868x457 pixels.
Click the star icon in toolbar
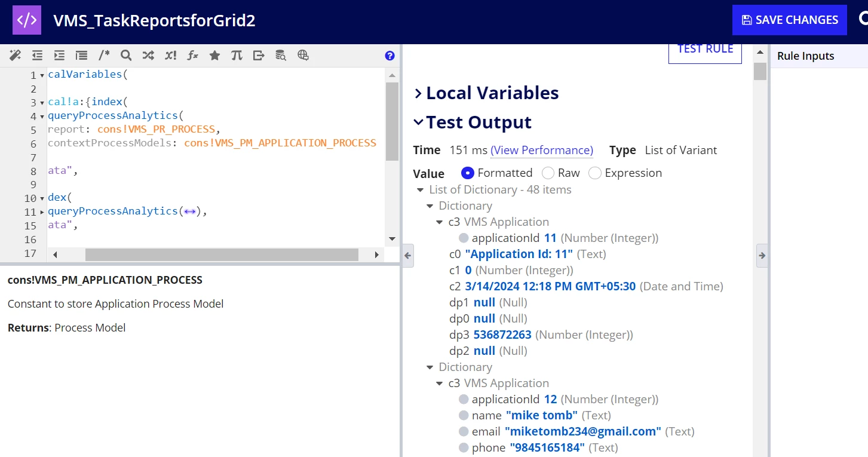click(214, 56)
